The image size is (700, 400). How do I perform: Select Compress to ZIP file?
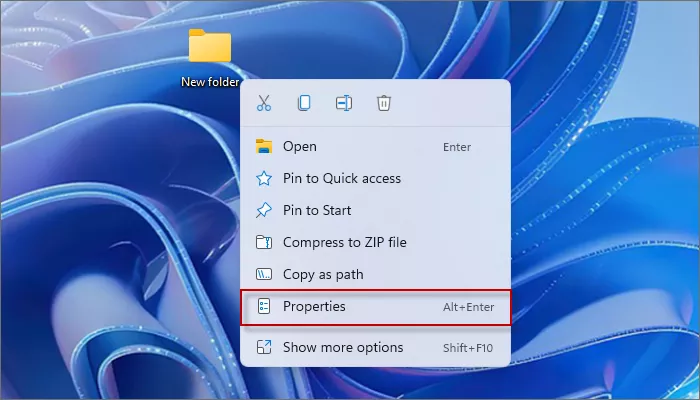point(375,242)
